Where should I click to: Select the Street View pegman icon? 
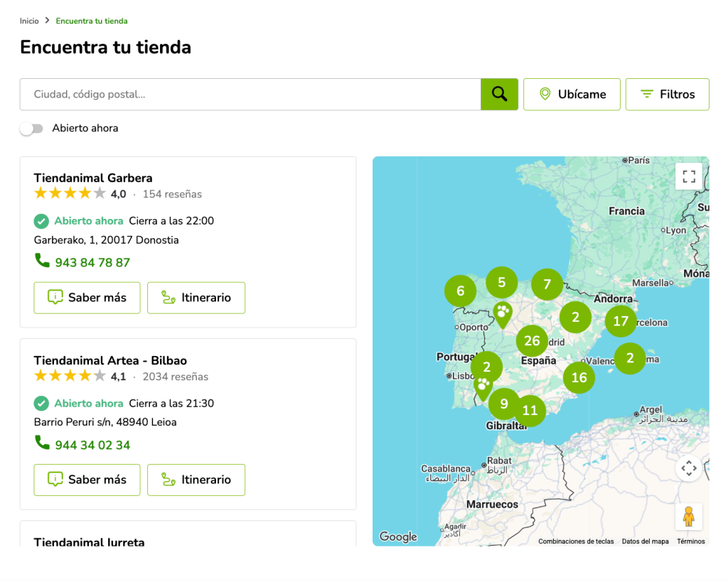coord(689,516)
